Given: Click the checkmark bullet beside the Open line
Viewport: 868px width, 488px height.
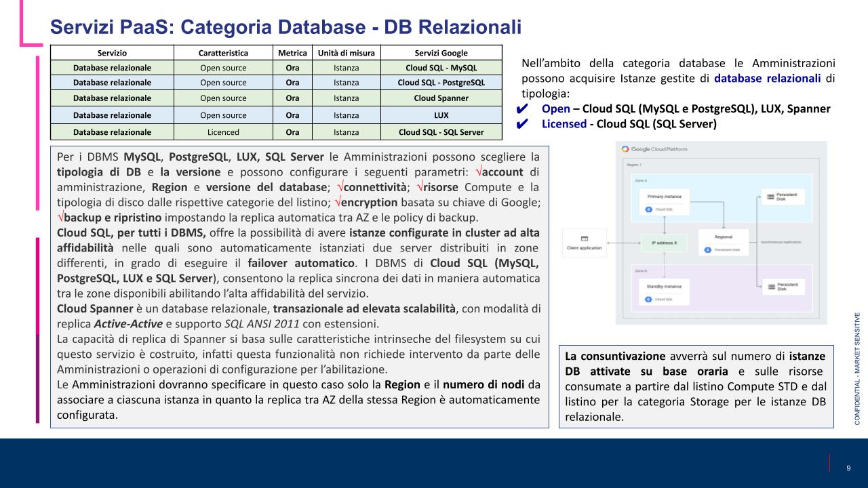Looking at the screenshot, I should click(x=522, y=109).
